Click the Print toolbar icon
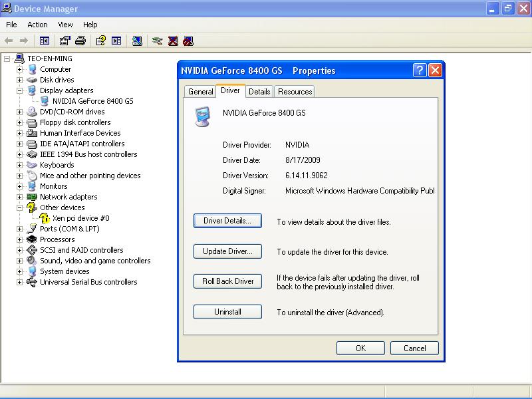 [80, 41]
